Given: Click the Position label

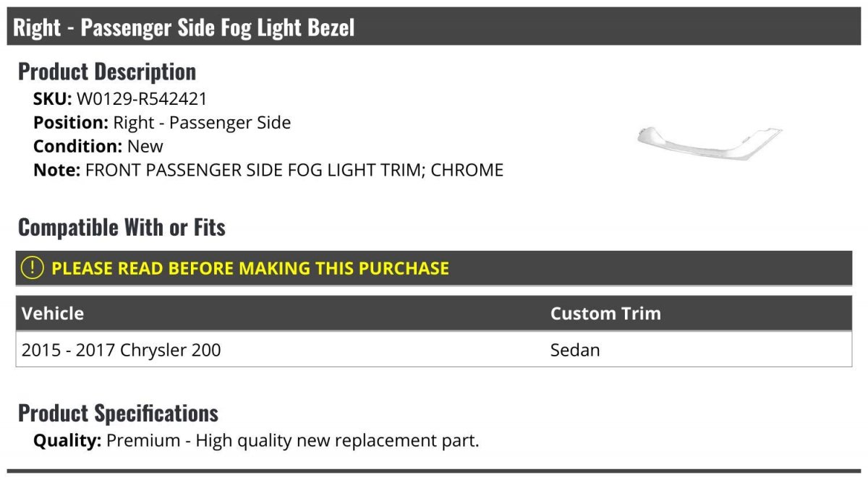Looking at the screenshot, I should pyautogui.click(x=71, y=123).
